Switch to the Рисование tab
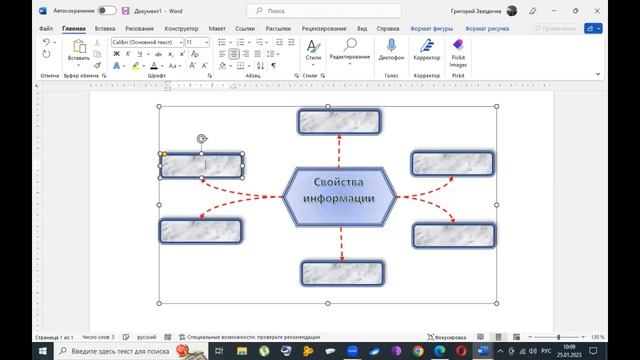This screenshot has width=640, height=360. pos(140,29)
